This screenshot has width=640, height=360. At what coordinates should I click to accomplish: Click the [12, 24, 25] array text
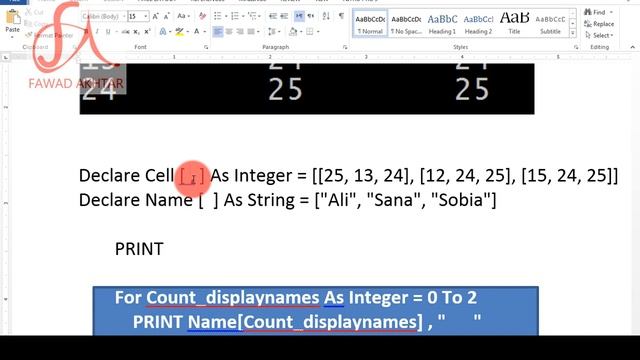[x=465, y=176]
